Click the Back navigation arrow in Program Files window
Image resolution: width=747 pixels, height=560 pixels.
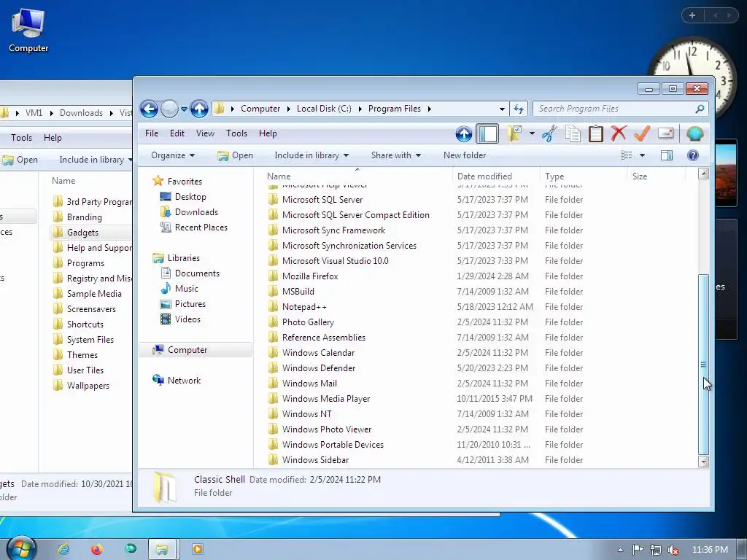pos(149,109)
